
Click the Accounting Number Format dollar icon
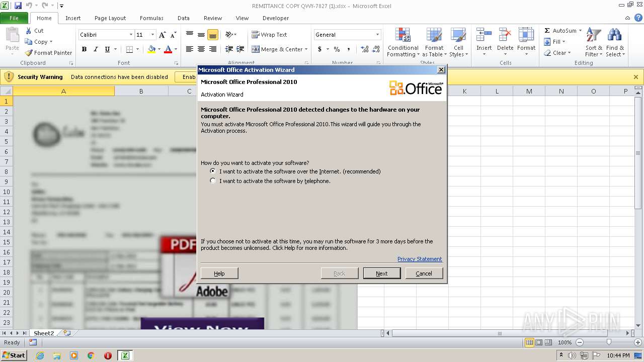(x=319, y=49)
